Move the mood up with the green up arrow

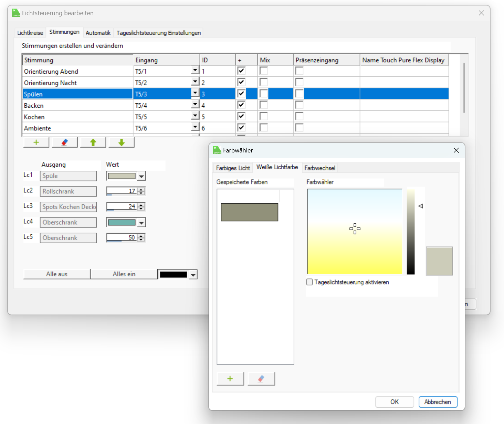click(93, 142)
